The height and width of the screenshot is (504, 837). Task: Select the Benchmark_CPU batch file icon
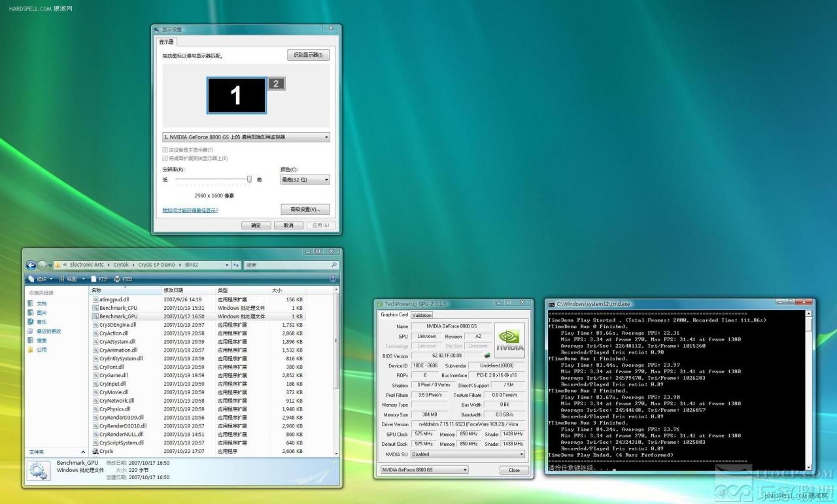[x=95, y=308]
